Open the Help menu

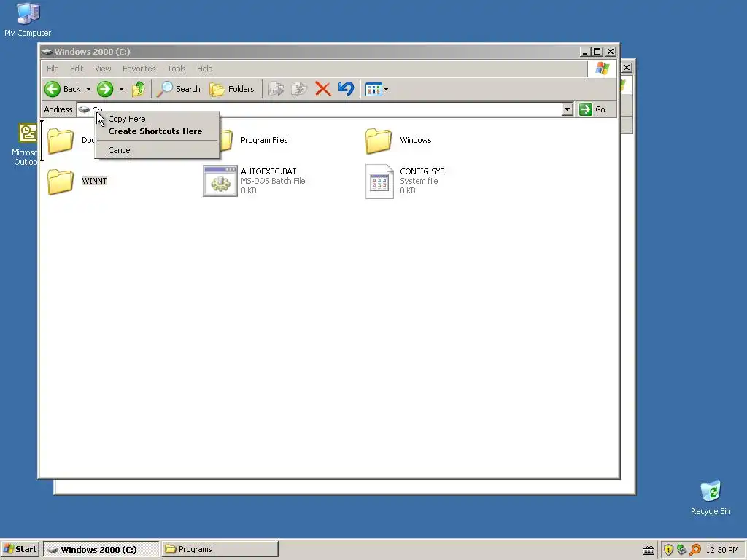click(x=205, y=69)
